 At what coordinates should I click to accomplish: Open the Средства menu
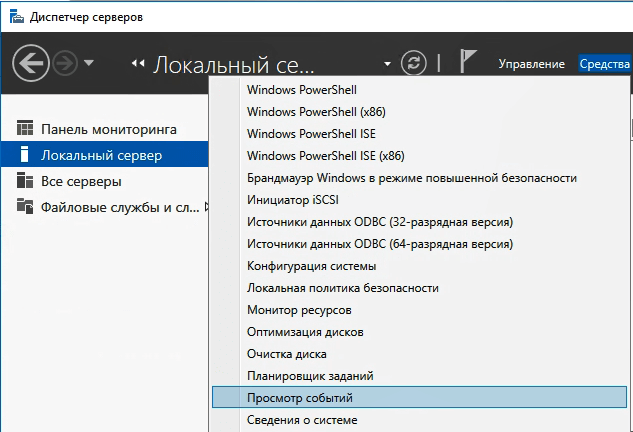tap(604, 64)
